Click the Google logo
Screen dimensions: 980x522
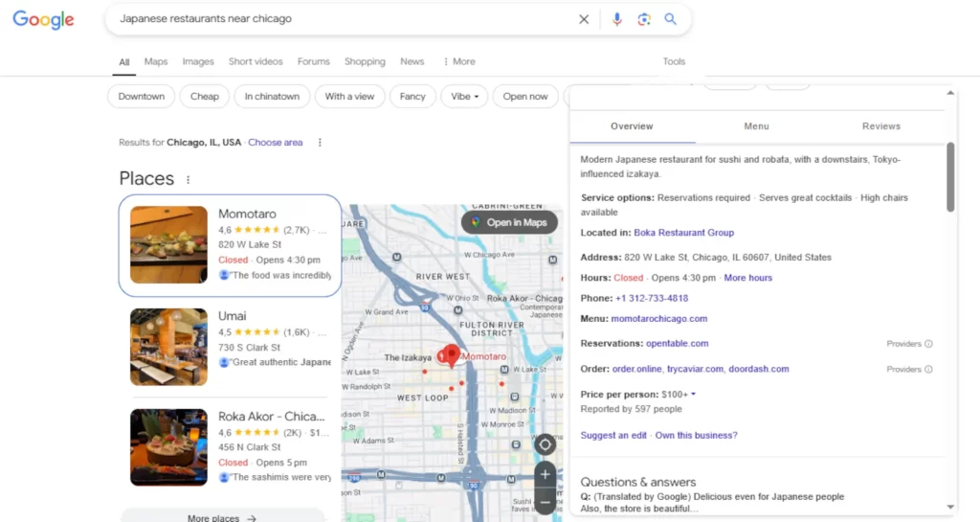(43, 19)
